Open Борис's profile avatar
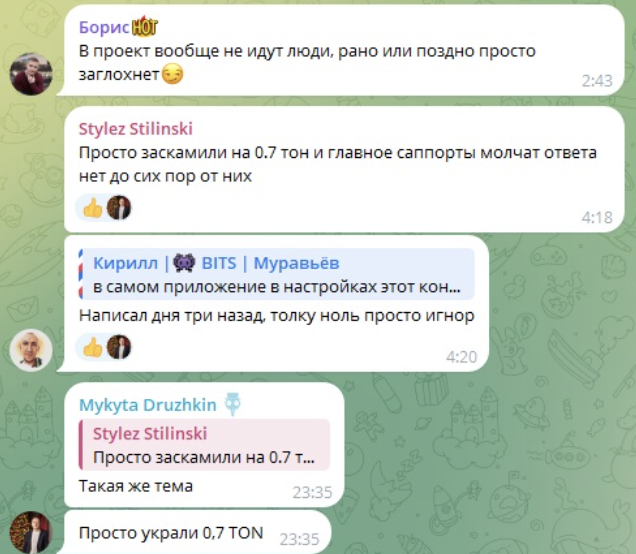 click(x=31, y=74)
